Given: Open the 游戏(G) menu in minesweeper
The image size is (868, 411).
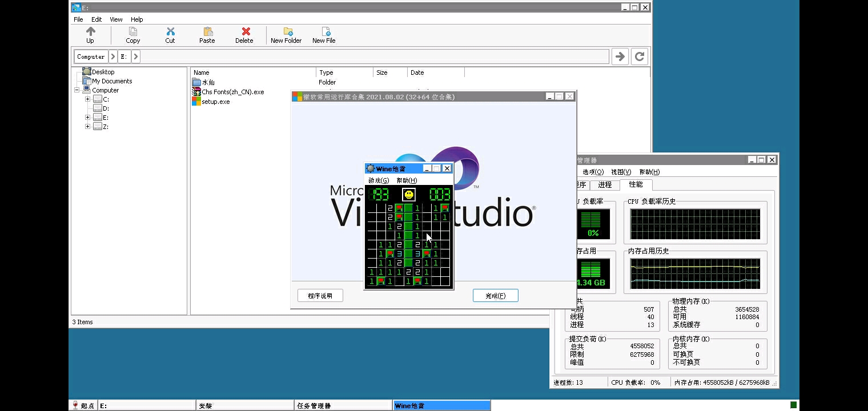Looking at the screenshot, I should (378, 180).
